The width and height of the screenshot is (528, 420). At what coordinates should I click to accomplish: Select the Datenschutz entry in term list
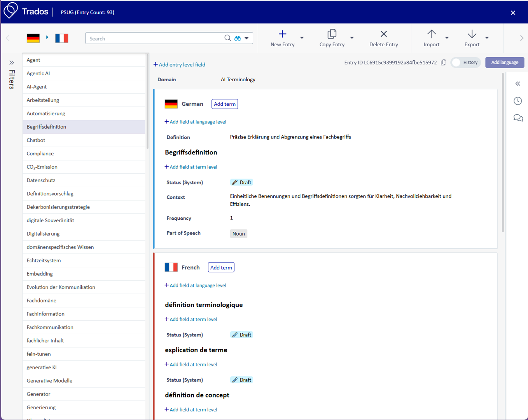[41, 180]
